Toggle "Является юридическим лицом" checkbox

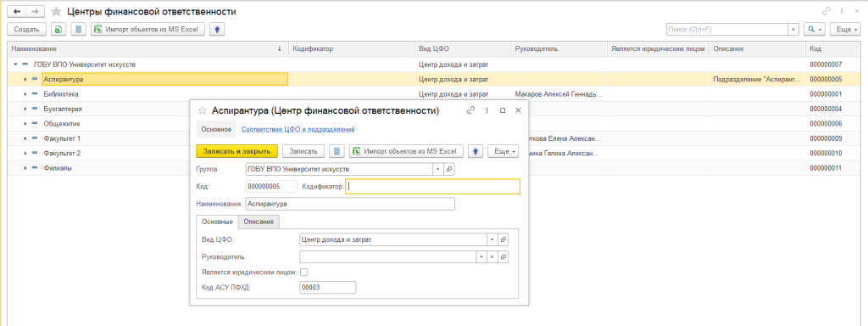(x=303, y=273)
